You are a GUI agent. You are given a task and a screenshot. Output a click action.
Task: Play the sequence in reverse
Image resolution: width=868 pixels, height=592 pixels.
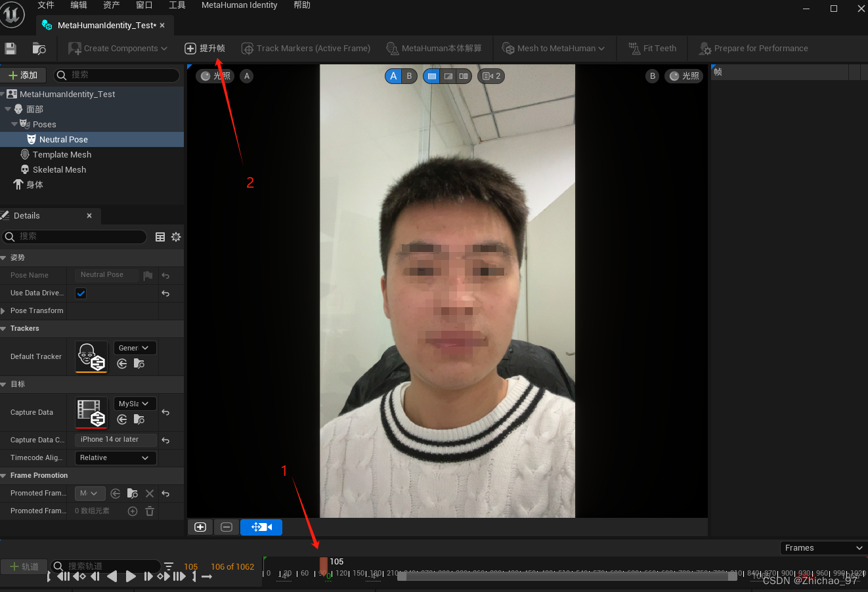point(112,576)
